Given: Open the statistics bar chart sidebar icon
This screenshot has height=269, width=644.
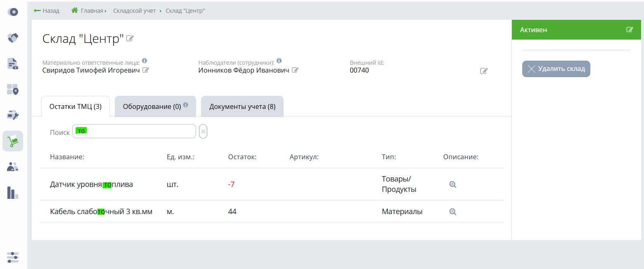Looking at the screenshot, I should [x=13, y=193].
